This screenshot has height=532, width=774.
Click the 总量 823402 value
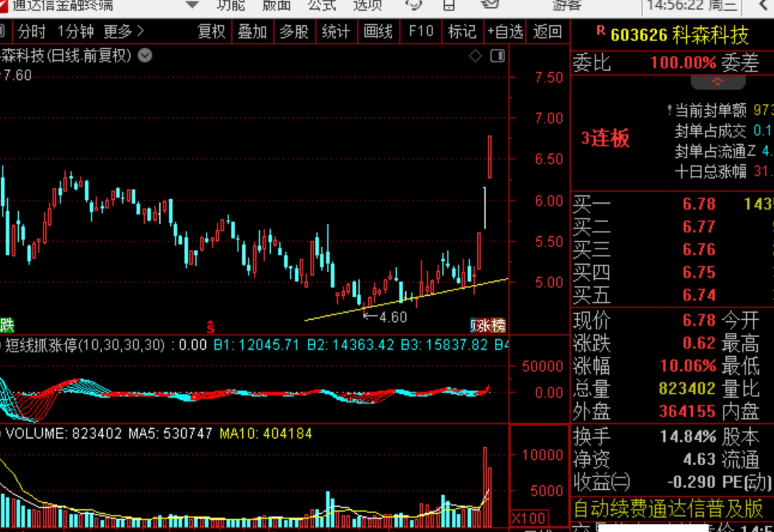click(x=686, y=389)
